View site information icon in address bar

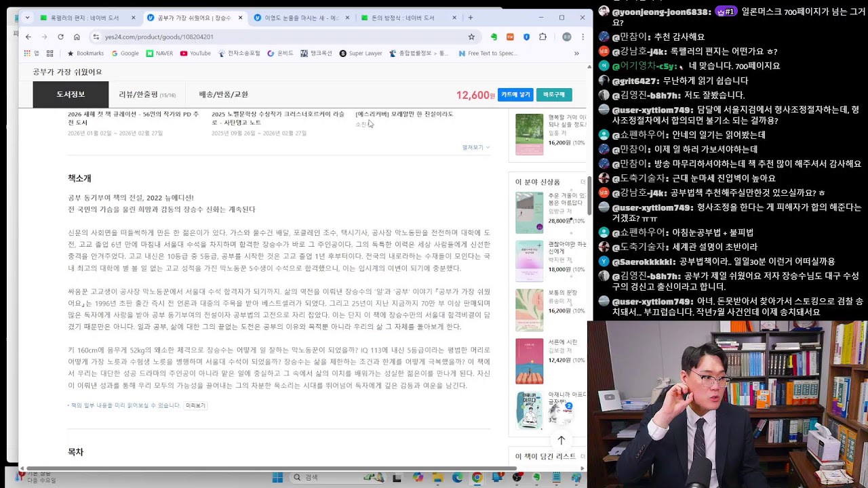click(96, 37)
